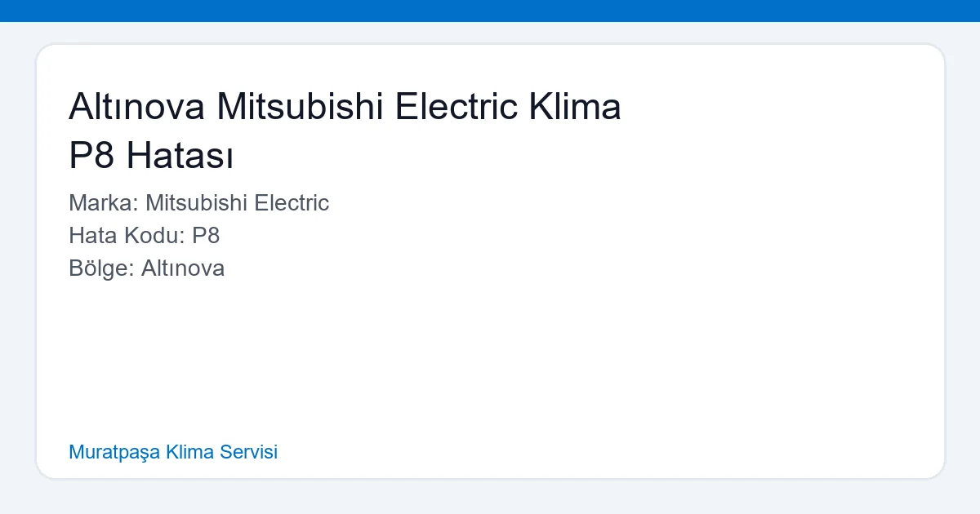Click the word Electric in the heading
The height and width of the screenshot is (514, 980).
(457, 106)
